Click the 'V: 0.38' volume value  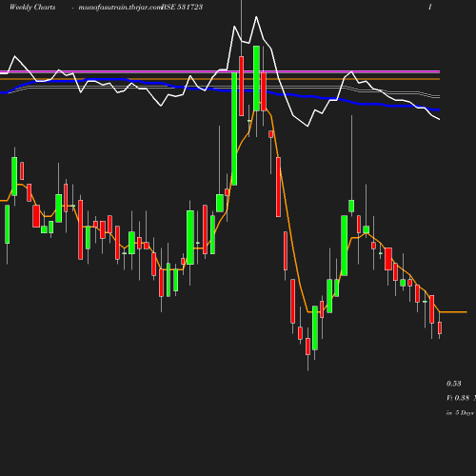coord(458,398)
